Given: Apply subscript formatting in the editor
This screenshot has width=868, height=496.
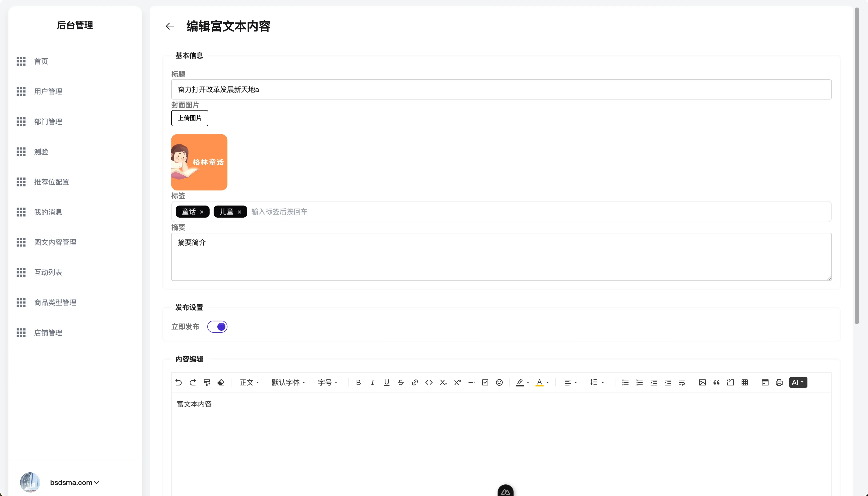Looking at the screenshot, I should [443, 383].
